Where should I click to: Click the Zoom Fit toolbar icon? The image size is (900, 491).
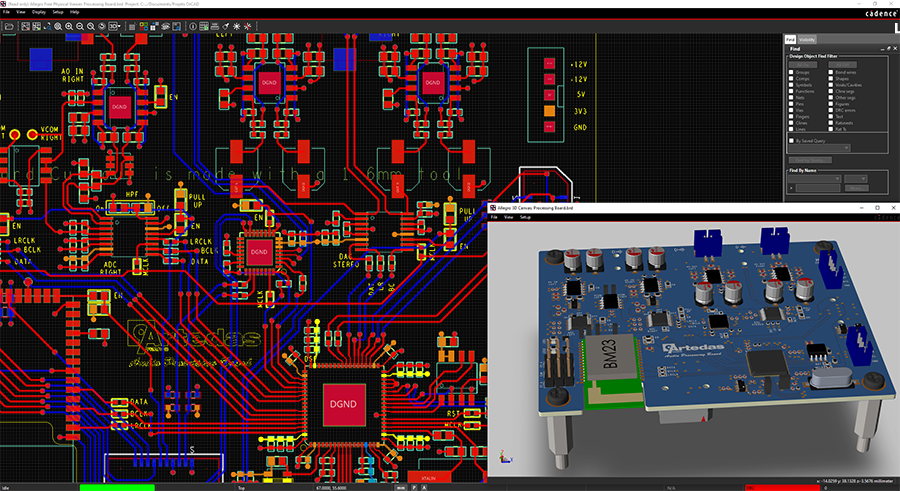58,26
